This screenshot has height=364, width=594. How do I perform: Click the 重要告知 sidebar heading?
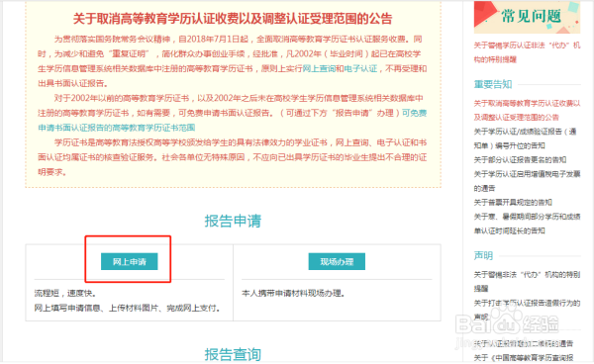[493, 84]
